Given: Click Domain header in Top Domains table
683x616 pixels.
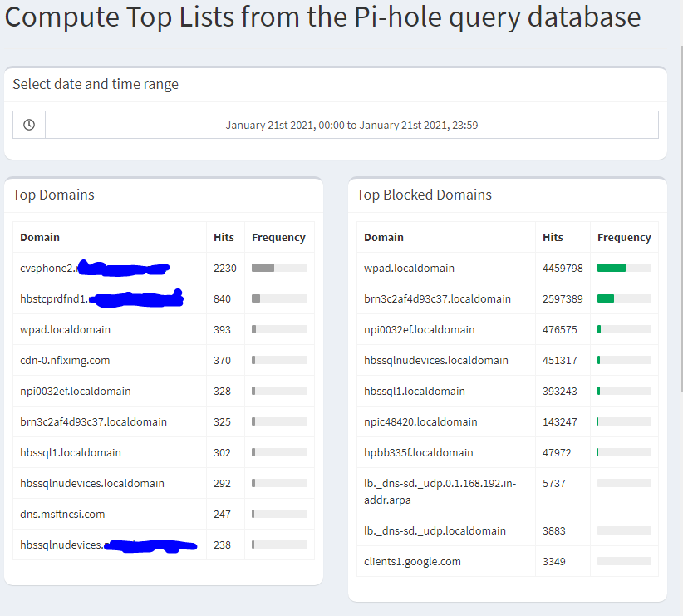Looking at the screenshot, I should (40, 237).
